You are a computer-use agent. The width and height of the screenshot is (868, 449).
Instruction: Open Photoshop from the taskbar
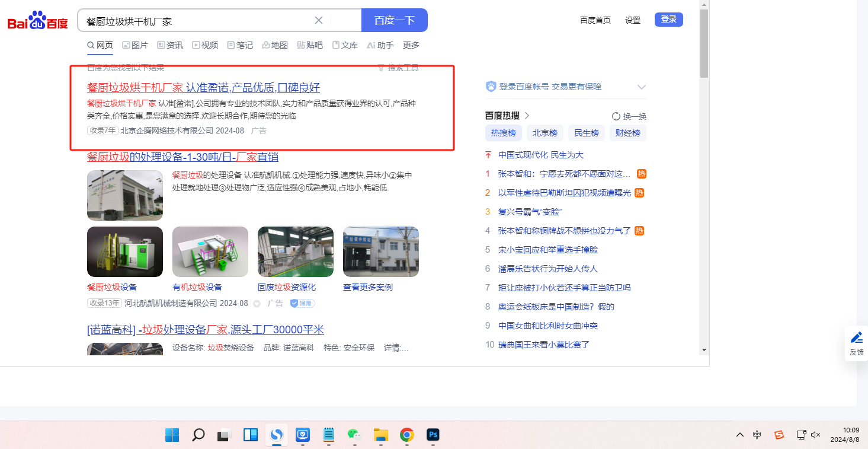tap(433, 435)
